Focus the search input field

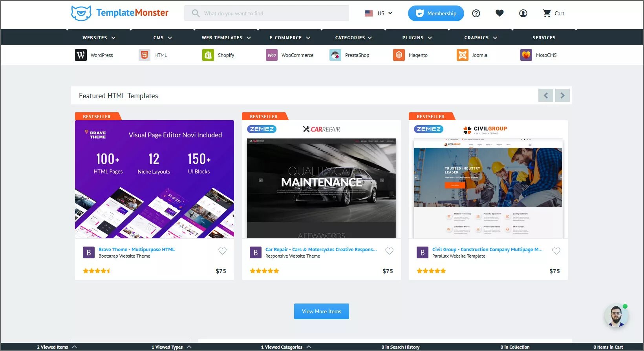[x=267, y=13]
